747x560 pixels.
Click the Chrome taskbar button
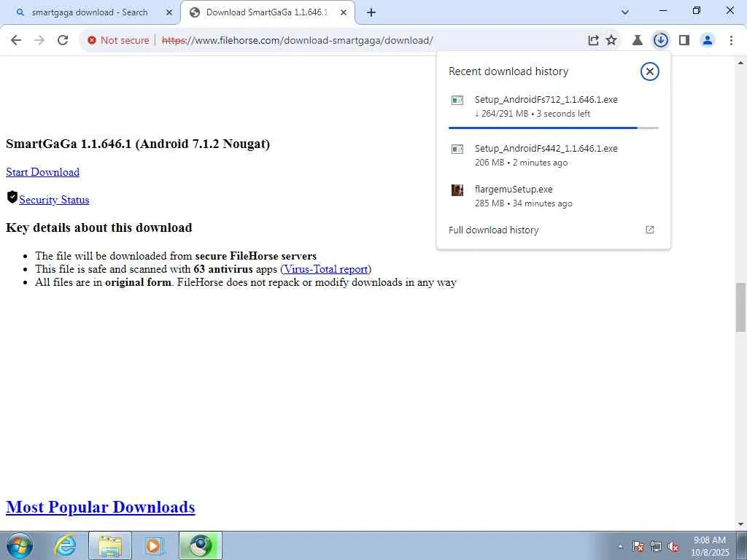(x=200, y=545)
